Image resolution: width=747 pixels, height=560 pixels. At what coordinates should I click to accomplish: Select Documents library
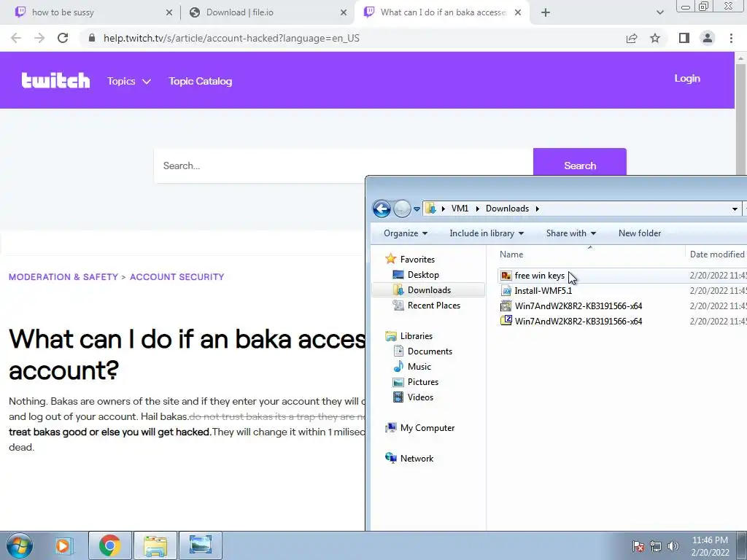[430, 351]
